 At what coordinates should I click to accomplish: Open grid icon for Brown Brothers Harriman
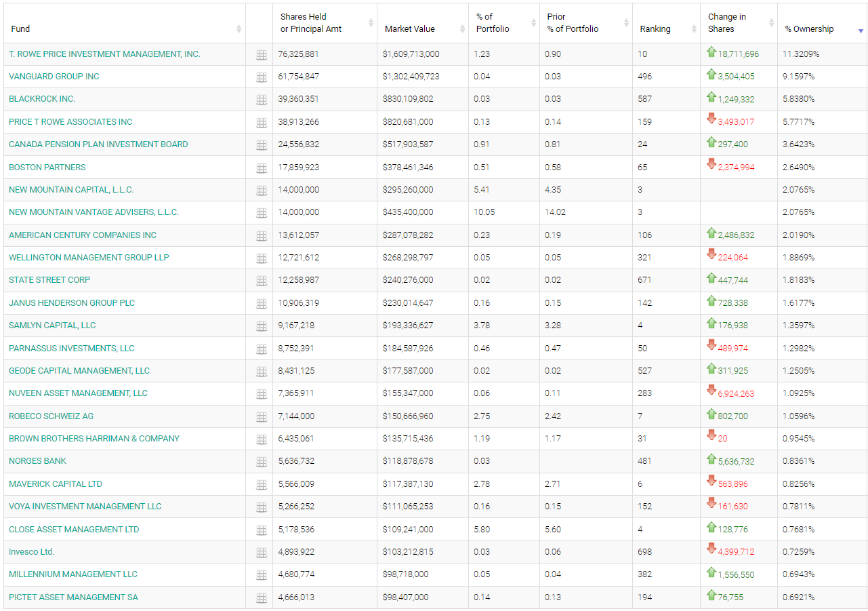point(261,439)
